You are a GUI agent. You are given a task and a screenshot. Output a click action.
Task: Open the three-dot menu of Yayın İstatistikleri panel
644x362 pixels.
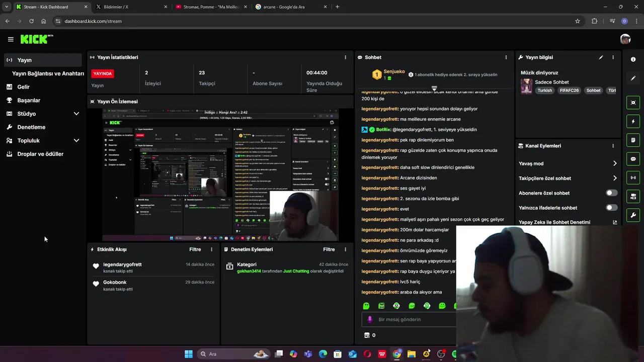345,57
